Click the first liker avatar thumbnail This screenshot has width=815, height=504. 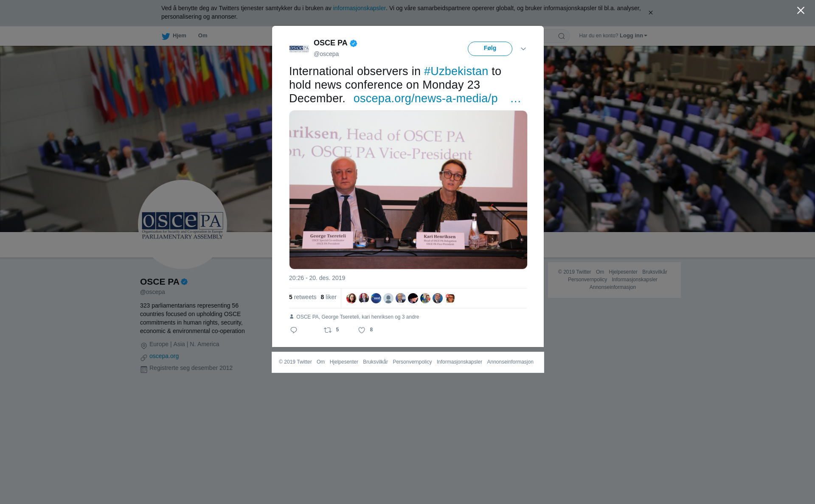[x=351, y=298]
